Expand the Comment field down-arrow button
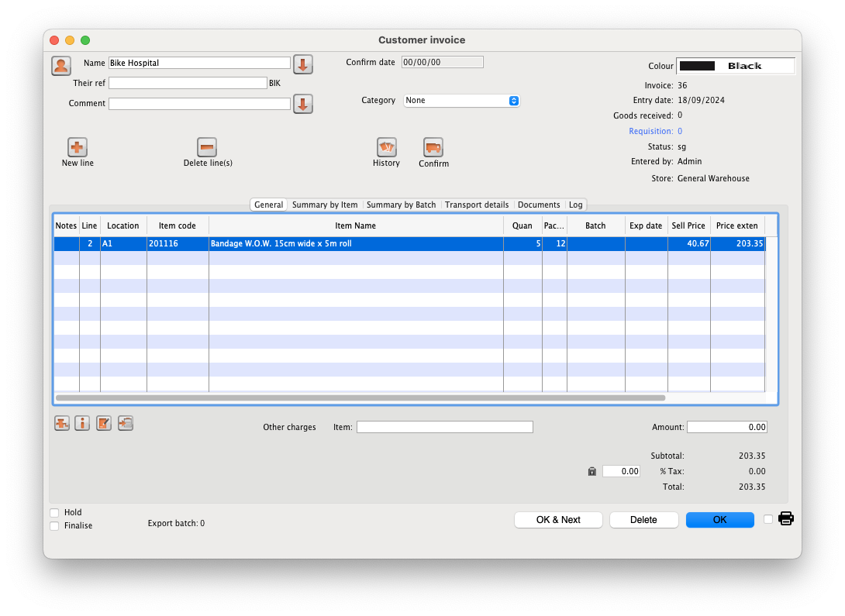Viewport: 845px width, 616px height. [302, 104]
